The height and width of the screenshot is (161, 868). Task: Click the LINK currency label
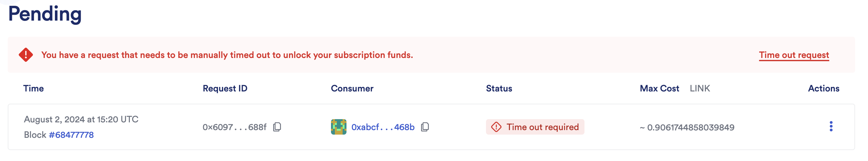pyautogui.click(x=699, y=89)
